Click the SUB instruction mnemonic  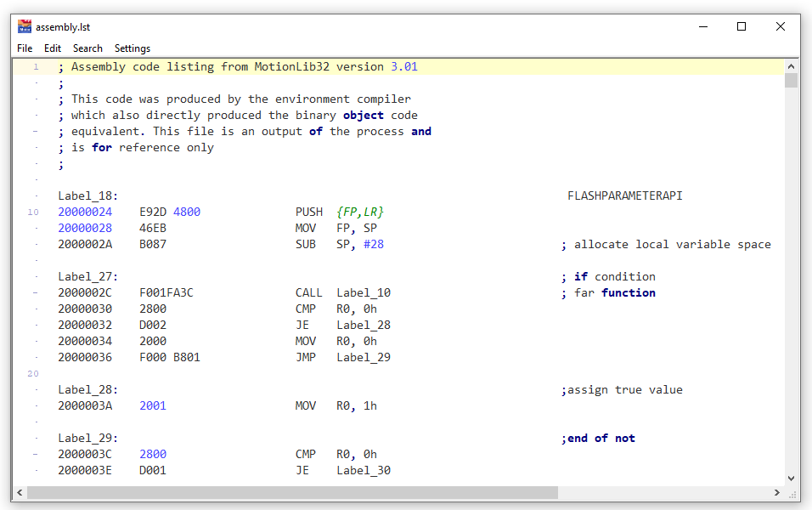[306, 244]
